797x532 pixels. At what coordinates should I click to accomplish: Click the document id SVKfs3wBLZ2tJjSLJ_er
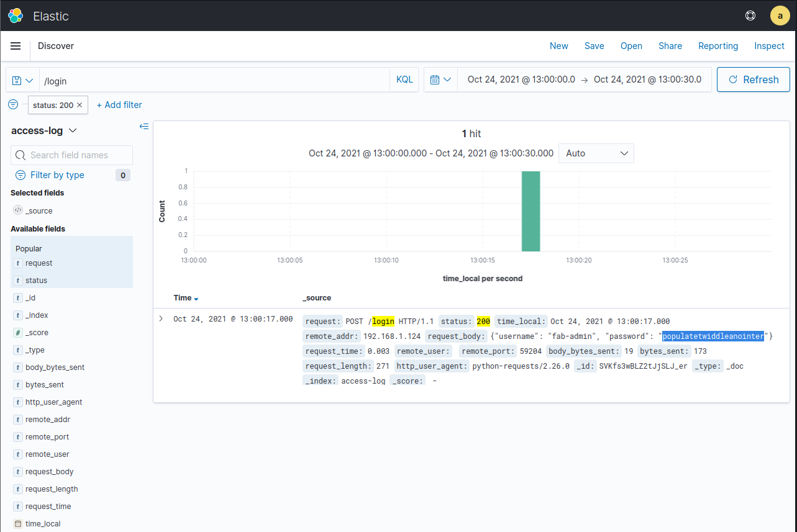point(644,366)
